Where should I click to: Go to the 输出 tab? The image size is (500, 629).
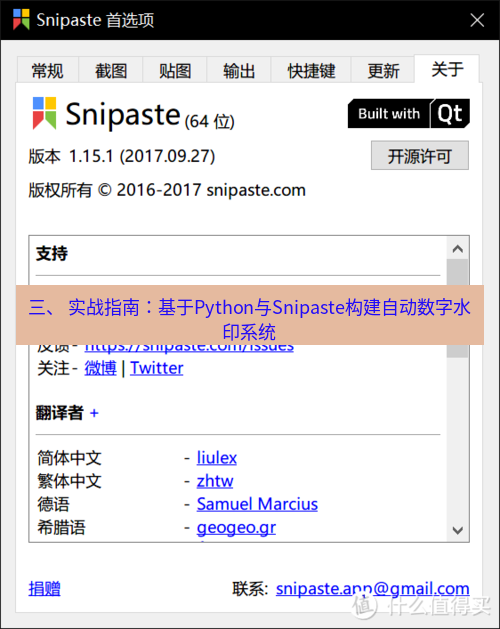tap(239, 71)
